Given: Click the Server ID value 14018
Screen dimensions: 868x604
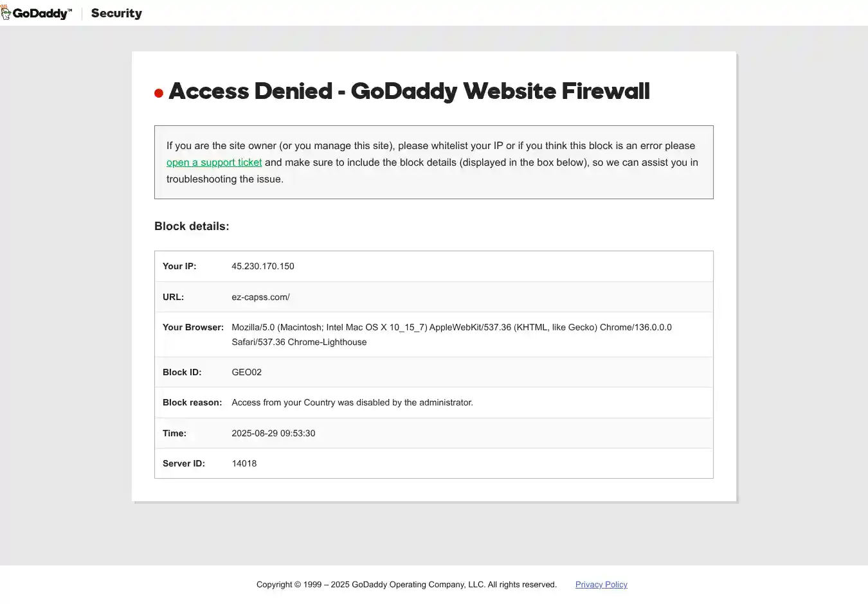Looking at the screenshot, I should pos(244,463).
